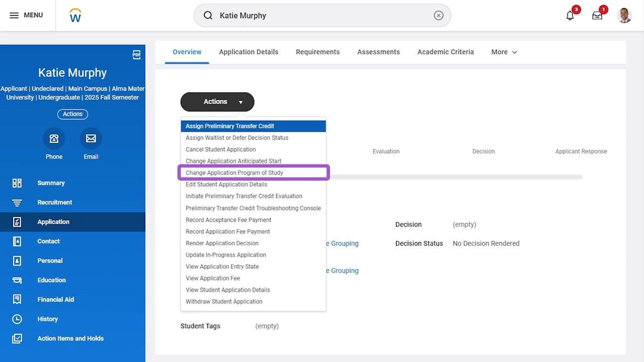
Task: Open the inbox tray icon
Action: point(597,16)
